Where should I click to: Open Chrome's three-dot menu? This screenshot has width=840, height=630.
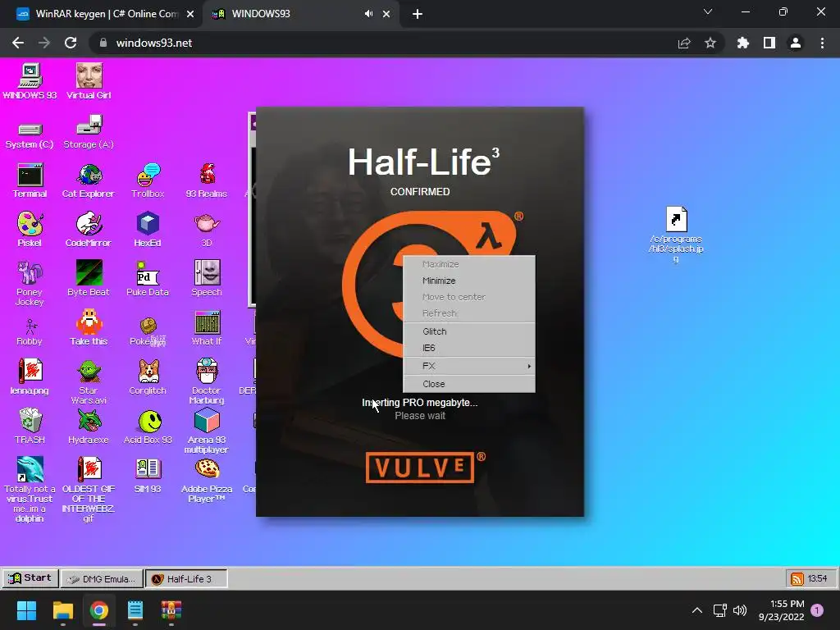tap(822, 43)
